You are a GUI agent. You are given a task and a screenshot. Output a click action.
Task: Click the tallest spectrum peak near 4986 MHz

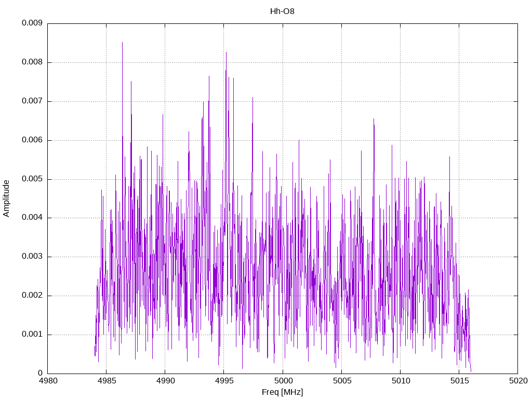[122, 43]
